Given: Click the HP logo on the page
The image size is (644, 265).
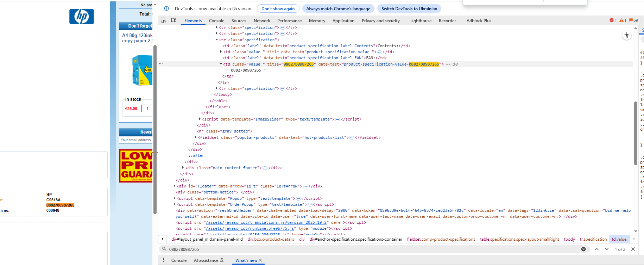Looking at the screenshot, I should point(82,17).
